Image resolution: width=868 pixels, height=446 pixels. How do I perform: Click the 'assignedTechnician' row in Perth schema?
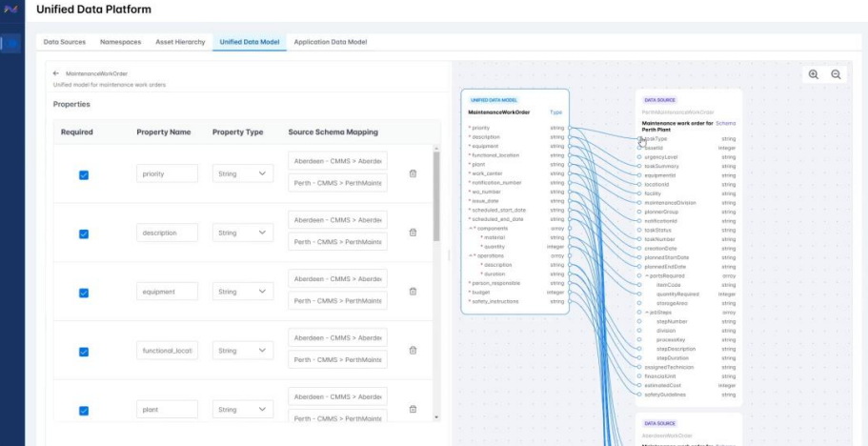click(689, 367)
